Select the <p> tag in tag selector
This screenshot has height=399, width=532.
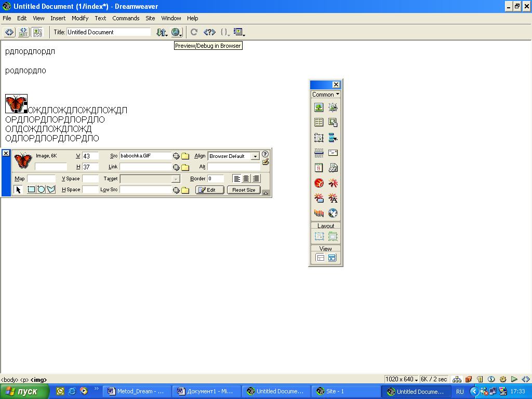click(x=24, y=380)
